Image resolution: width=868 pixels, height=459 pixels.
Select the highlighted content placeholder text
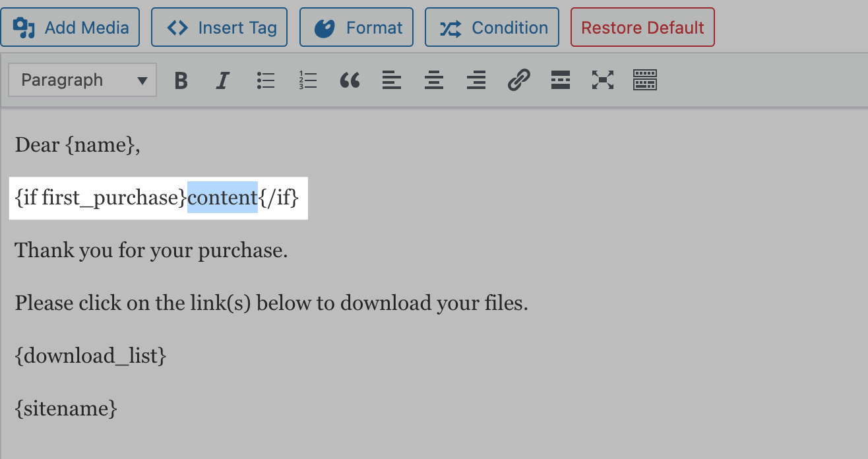pos(222,198)
